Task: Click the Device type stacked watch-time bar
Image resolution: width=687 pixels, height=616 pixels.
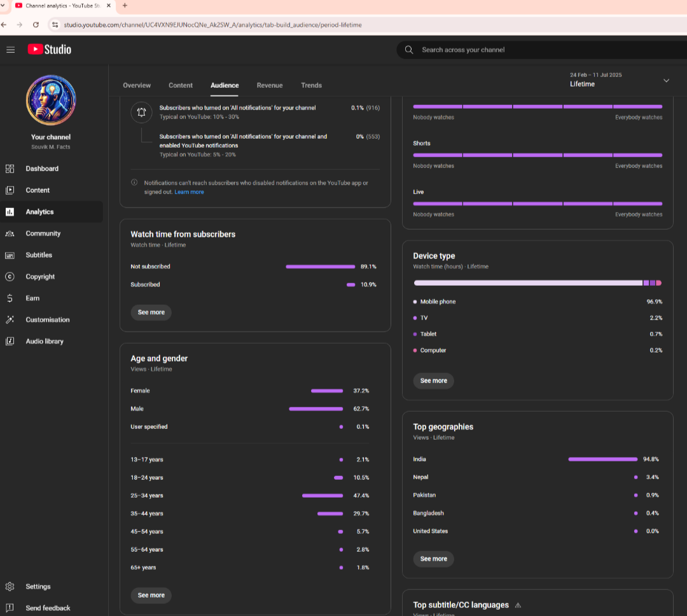Action: tap(538, 283)
